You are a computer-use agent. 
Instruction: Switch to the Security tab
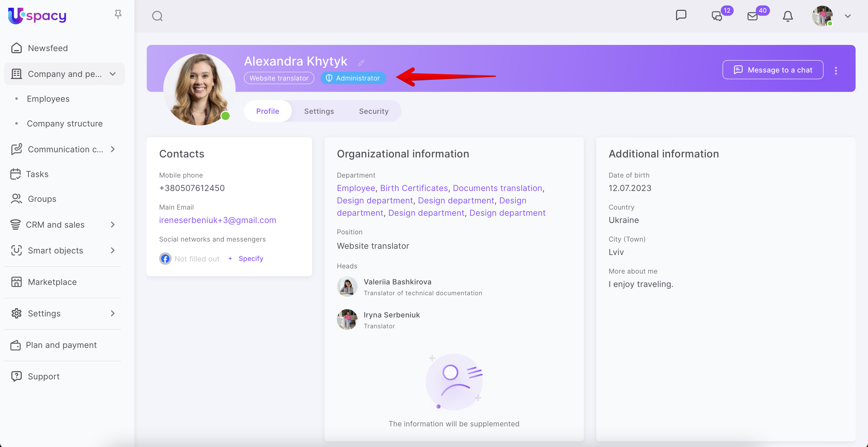373,111
